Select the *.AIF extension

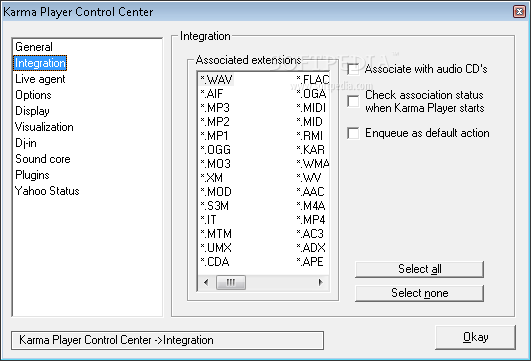click(212, 93)
